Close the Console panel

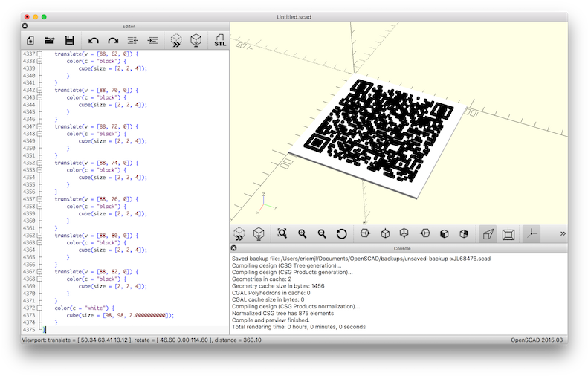click(x=233, y=248)
